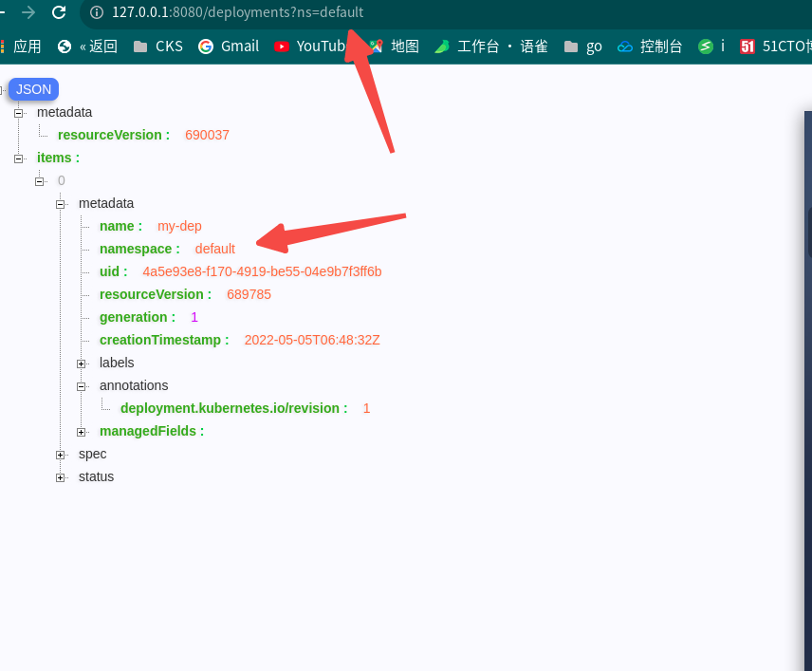Viewport: 812px width, 671px height.
Task: Reload the current page
Action: pos(61,12)
